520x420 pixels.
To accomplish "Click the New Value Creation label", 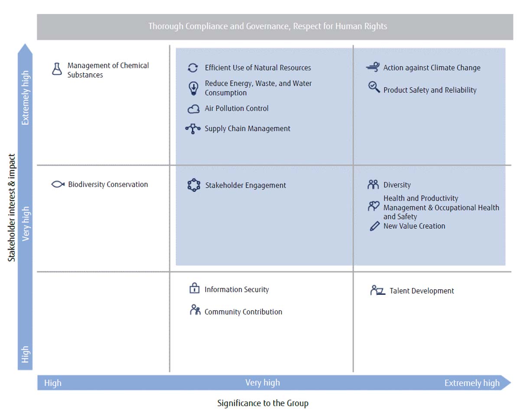I will click(414, 226).
